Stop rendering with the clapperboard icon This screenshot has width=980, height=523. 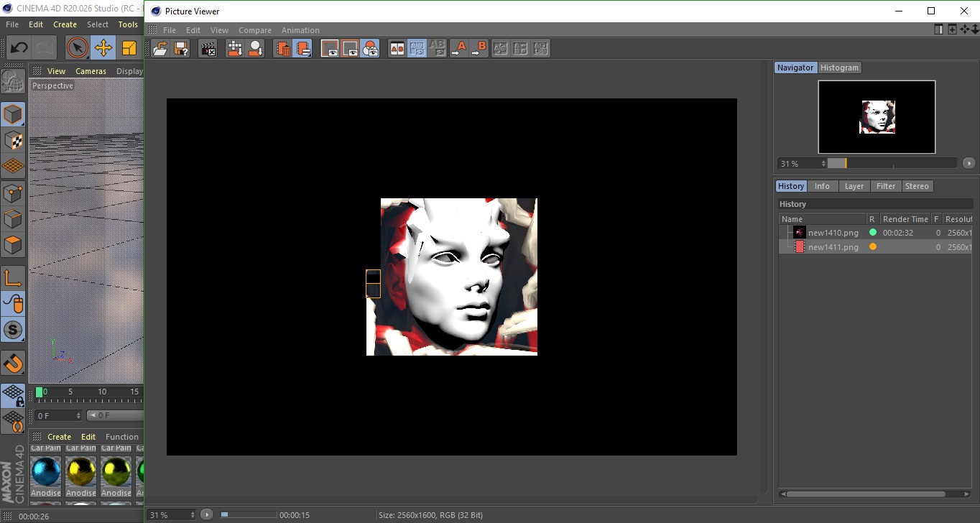(x=208, y=49)
